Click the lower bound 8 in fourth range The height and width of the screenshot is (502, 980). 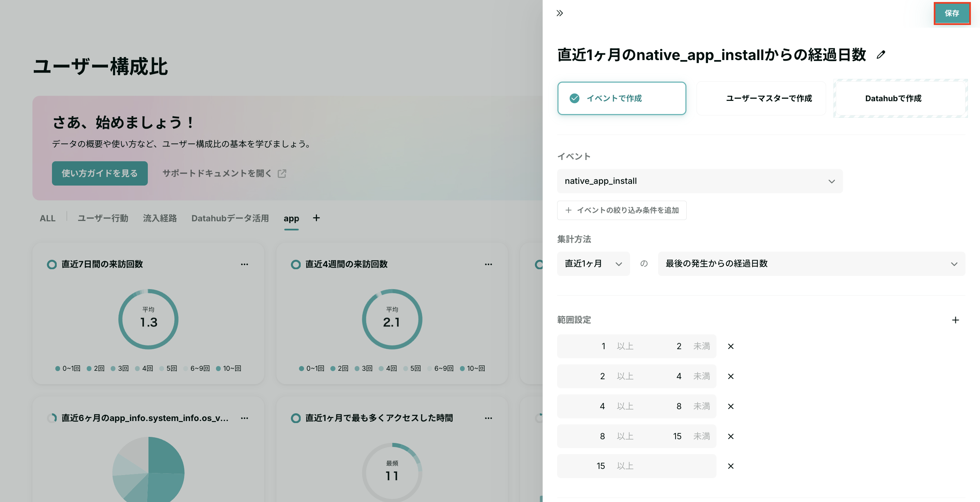602,437
